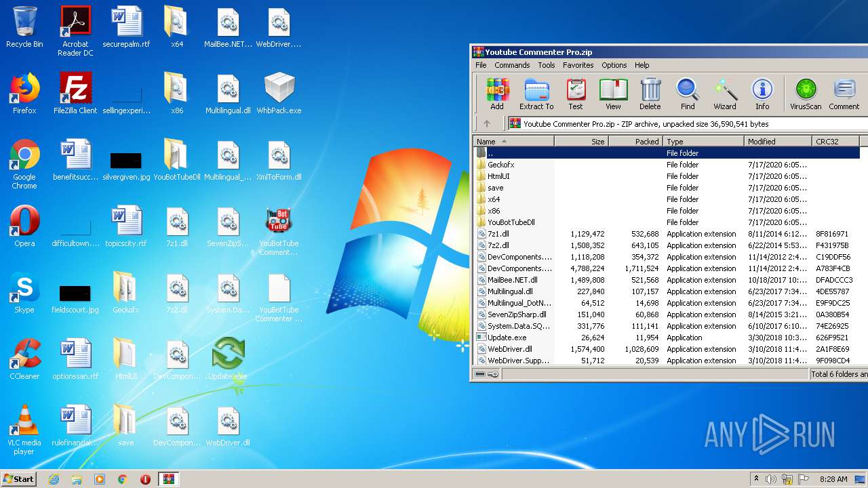Sort the list by the Type column

[703, 141]
